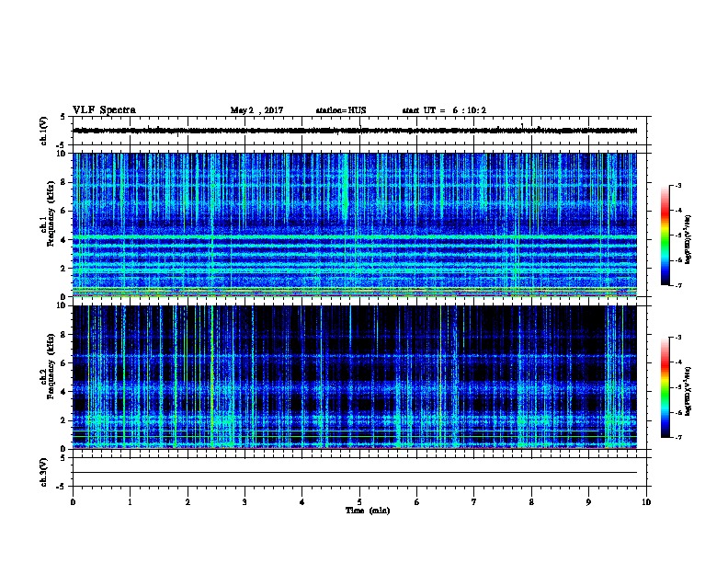Viewport: 728px width, 563px height.
Task: Select the ch.2 'Frequency (kHz)' axis label
Action: [51, 366]
